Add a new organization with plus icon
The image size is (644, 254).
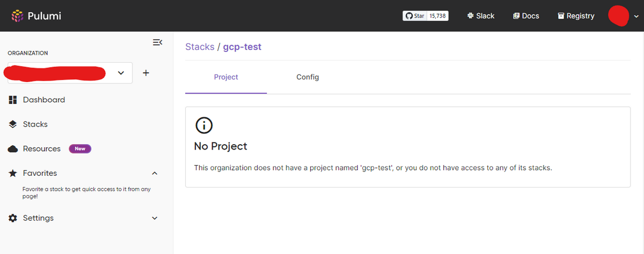point(146,73)
